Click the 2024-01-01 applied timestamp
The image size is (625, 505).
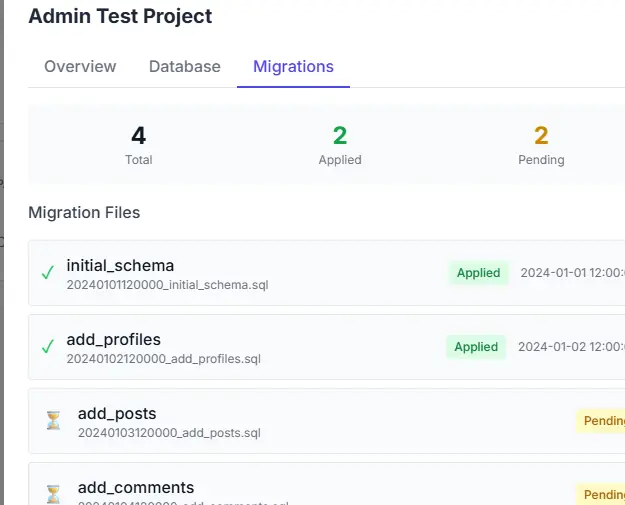click(573, 273)
